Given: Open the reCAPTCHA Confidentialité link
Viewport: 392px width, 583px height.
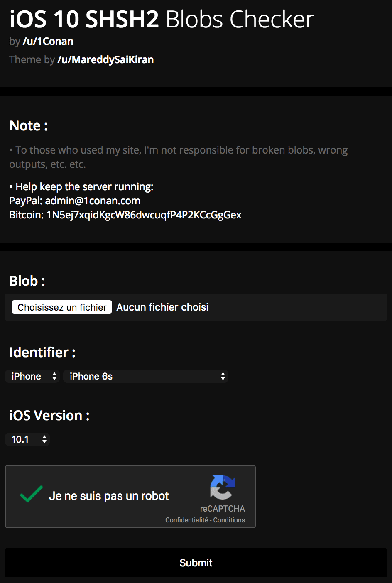Looking at the screenshot, I should pos(186,520).
